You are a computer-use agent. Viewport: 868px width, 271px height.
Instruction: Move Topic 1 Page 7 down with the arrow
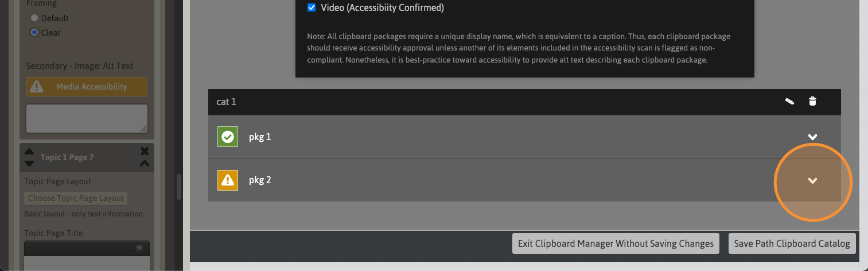[x=29, y=163]
